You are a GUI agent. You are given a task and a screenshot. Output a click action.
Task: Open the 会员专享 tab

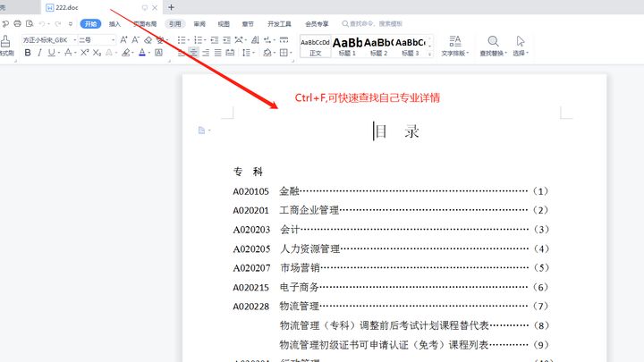tap(317, 24)
